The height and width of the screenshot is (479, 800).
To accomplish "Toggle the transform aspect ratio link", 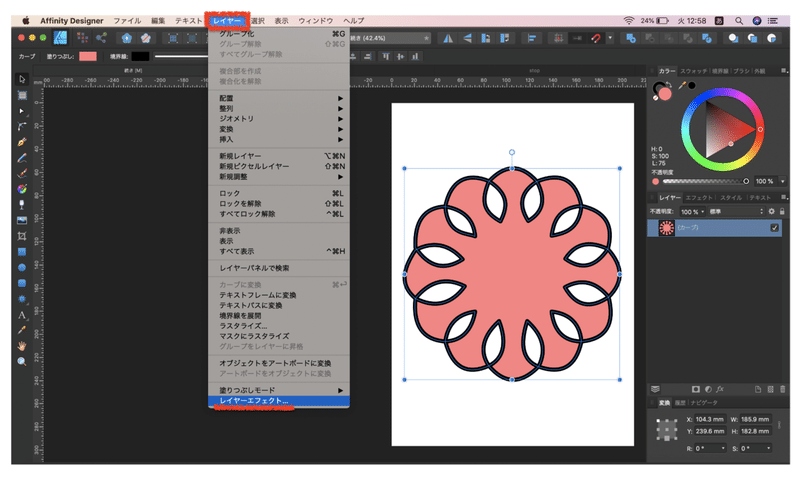I will [779, 425].
